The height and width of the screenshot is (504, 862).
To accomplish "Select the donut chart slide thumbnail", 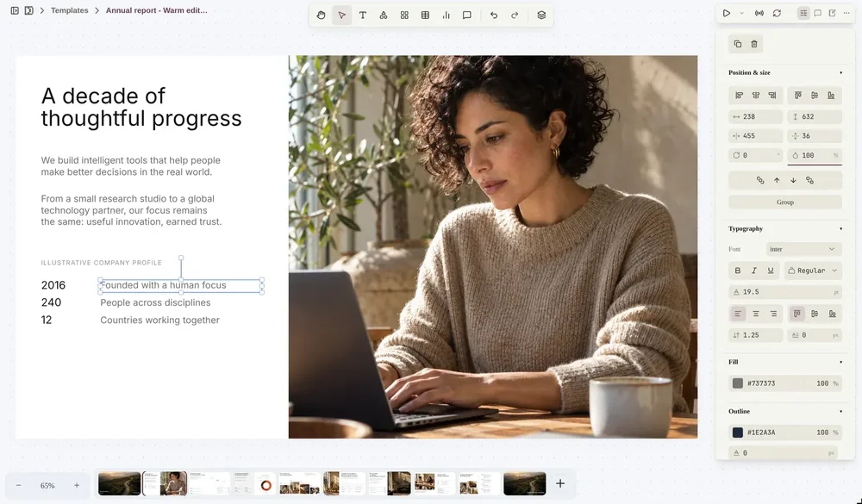I will [254, 483].
